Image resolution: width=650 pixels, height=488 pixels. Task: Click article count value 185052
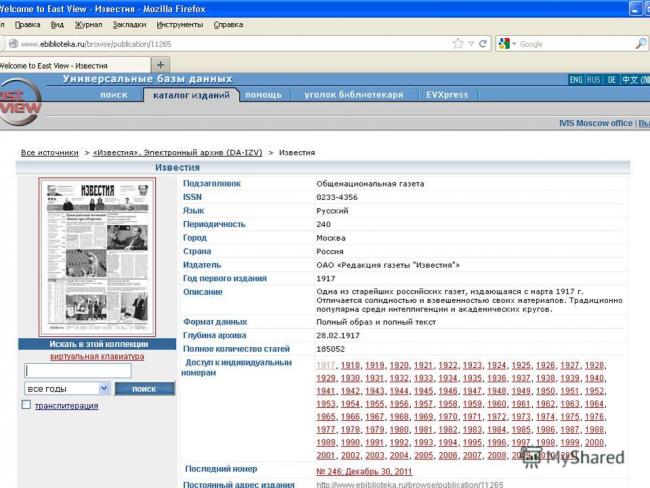pos(330,349)
